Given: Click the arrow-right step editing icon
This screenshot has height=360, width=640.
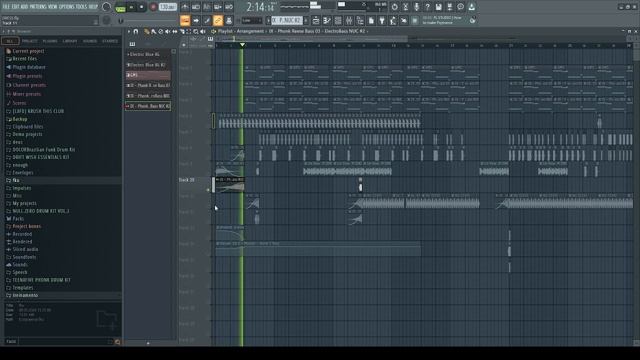Looking at the screenshot, I should 196,20.
